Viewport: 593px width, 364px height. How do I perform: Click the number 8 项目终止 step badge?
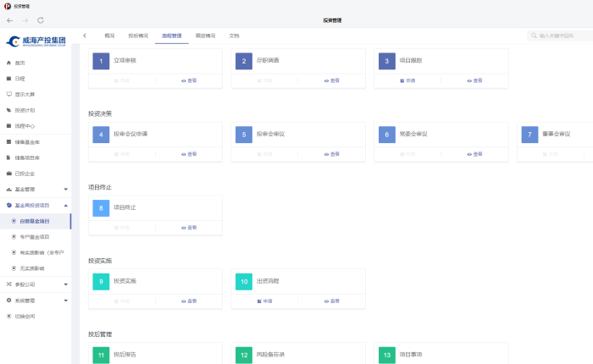pos(102,207)
